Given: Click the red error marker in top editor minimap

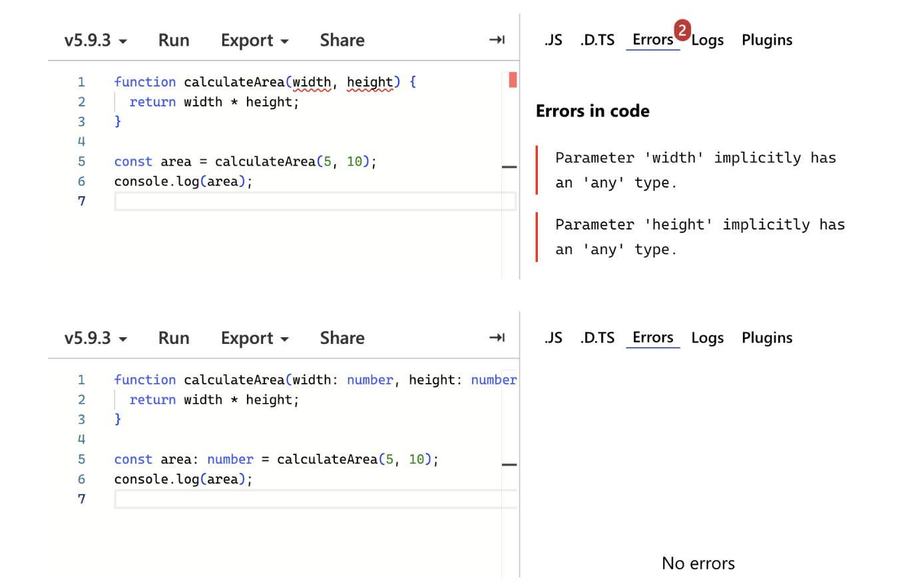Looking at the screenshot, I should pos(513,80).
